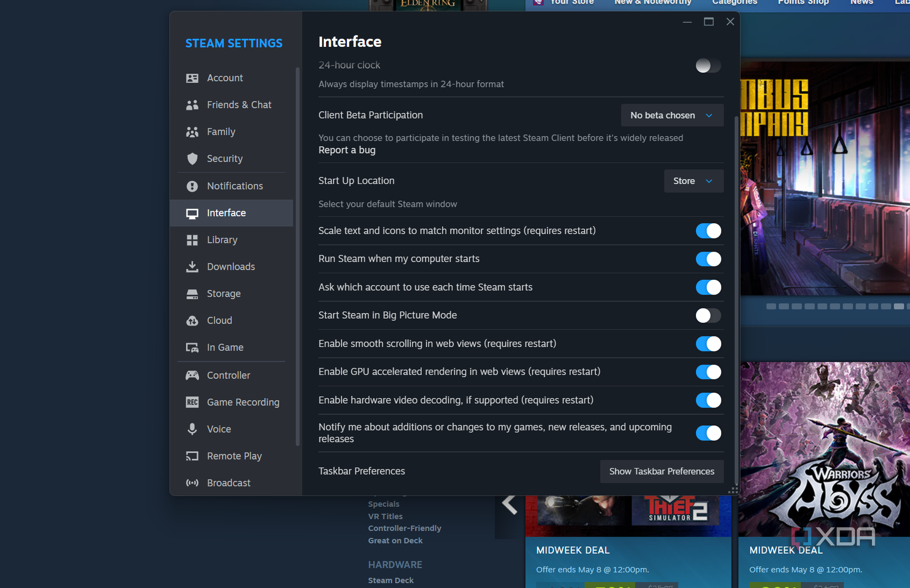Click the settings sidebar scrollbar
Viewport: 910px width, 588px height.
click(298, 256)
